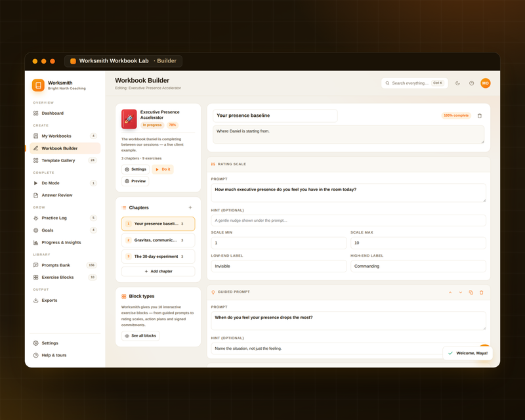Open the MO user avatar
Viewport: 525px width, 420px height.
[486, 83]
